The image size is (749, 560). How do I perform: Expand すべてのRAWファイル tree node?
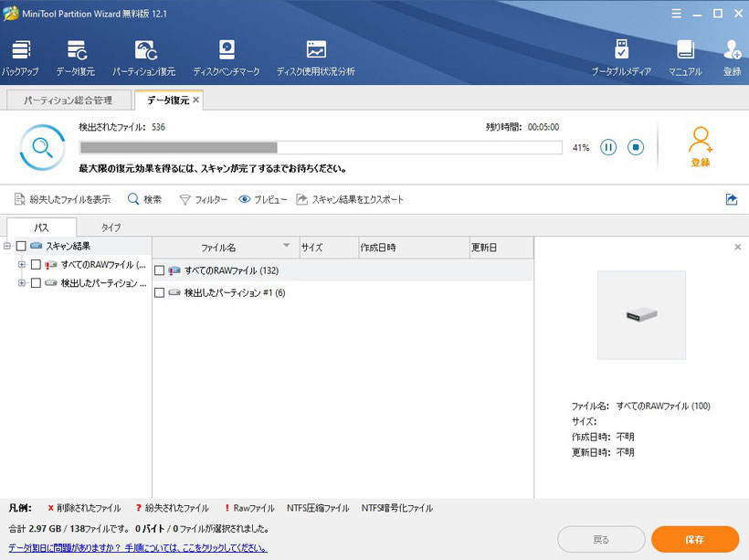coord(22,264)
